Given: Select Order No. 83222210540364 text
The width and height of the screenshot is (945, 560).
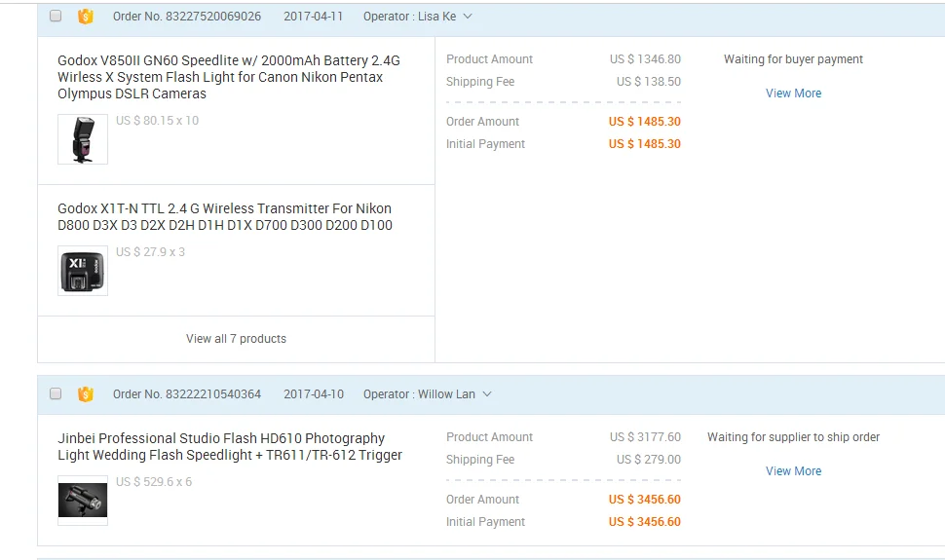Looking at the screenshot, I should [187, 394].
